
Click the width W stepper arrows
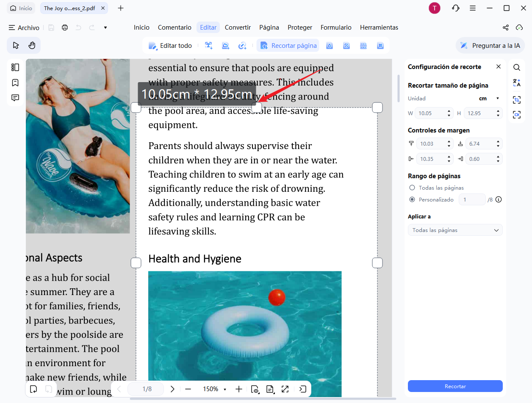click(449, 113)
